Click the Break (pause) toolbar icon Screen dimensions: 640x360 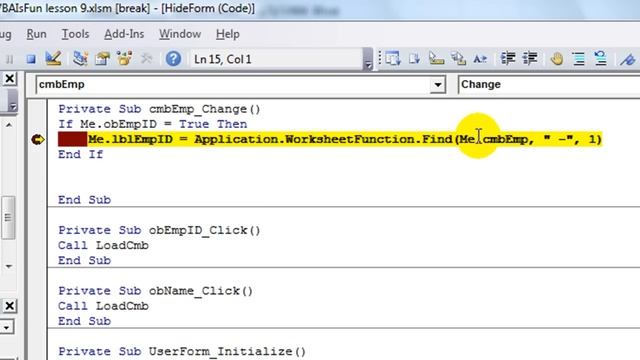coord(9,59)
